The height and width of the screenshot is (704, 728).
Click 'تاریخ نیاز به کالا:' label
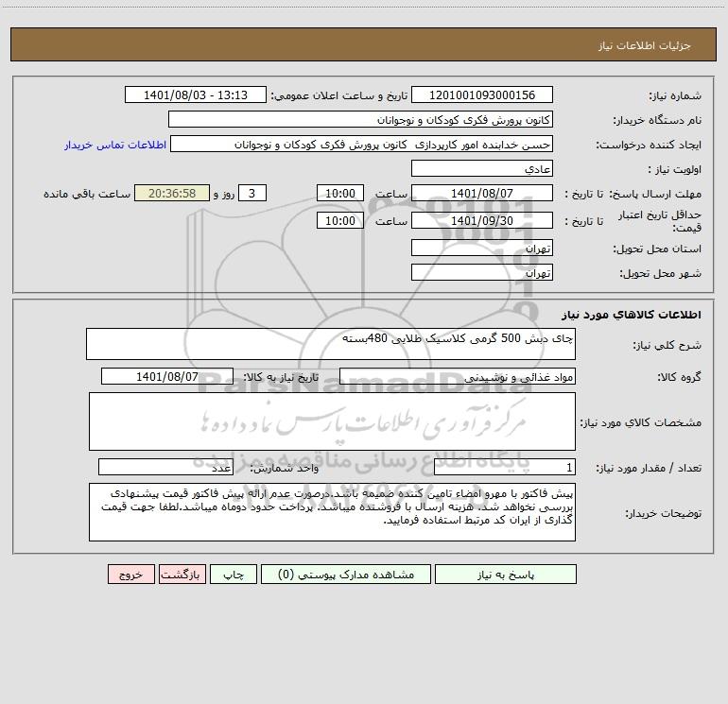[281, 377]
